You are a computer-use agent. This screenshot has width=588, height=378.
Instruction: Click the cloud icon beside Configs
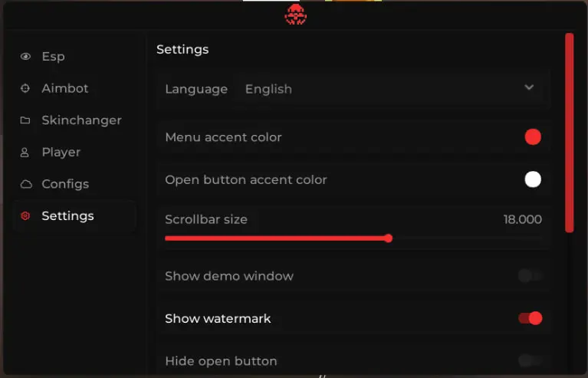(26, 184)
